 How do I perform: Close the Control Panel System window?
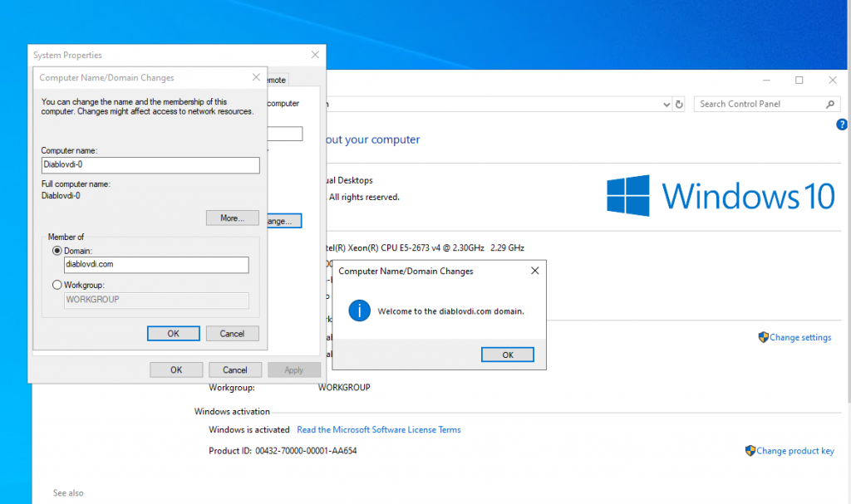point(833,81)
